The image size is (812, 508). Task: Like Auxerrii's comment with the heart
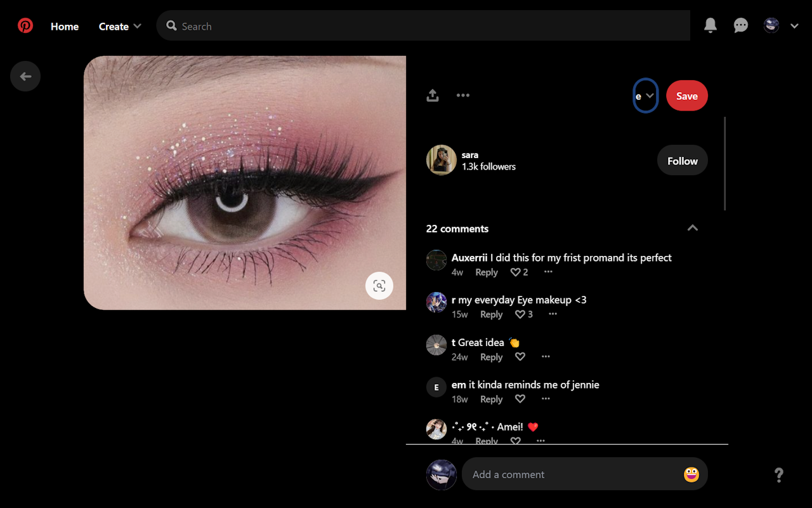[x=515, y=272]
